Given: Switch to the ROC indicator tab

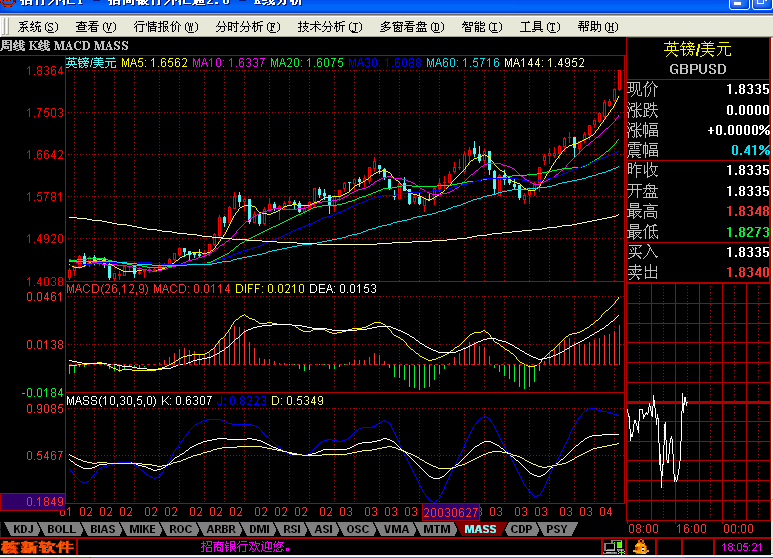Looking at the screenshot, I should point(180,529).
